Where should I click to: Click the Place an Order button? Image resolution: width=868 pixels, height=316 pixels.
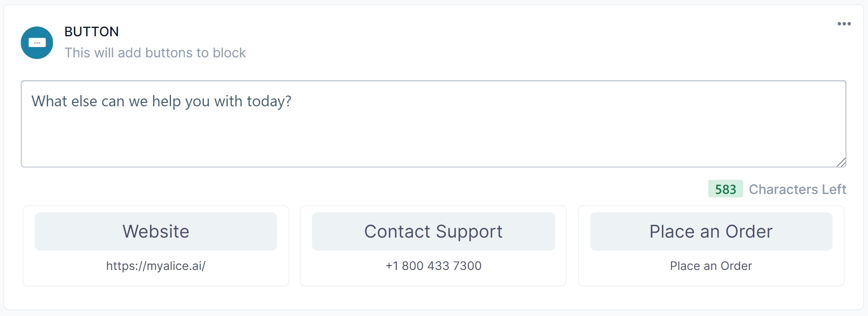pos(711,231)
